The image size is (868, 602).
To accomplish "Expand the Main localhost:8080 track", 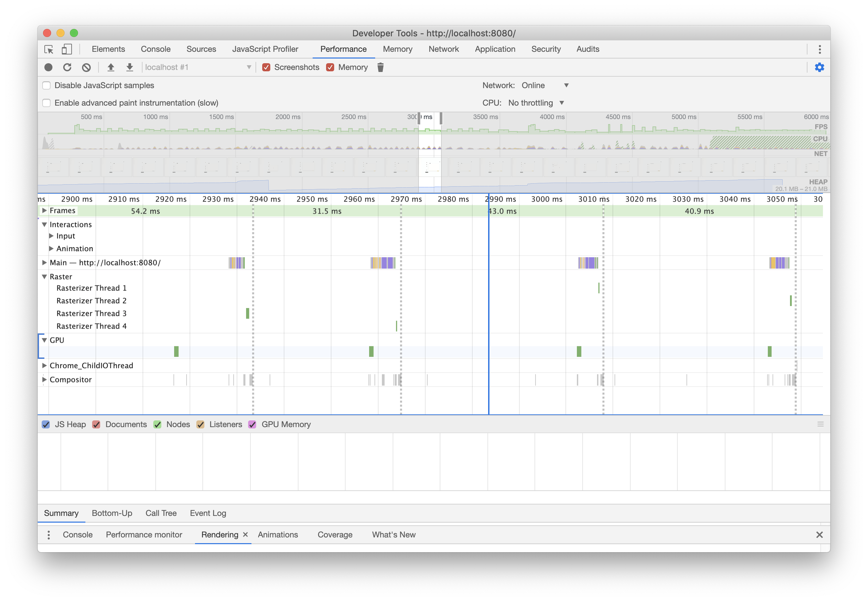I will [44, 262].
